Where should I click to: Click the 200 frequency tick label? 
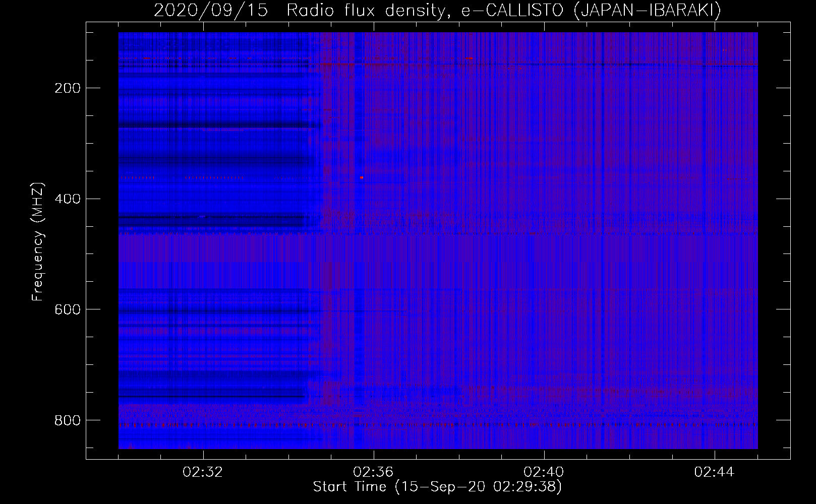(x=67, y=88)
